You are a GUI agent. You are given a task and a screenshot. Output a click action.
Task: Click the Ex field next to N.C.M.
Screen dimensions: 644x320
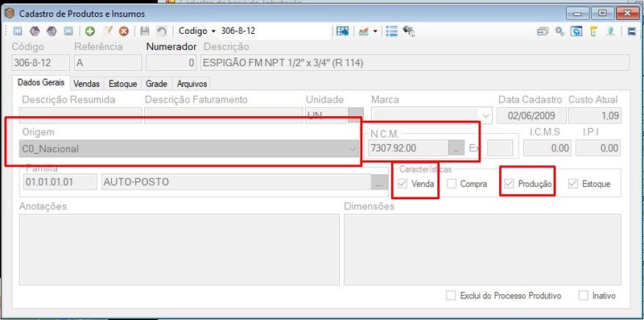click(500, 148)
